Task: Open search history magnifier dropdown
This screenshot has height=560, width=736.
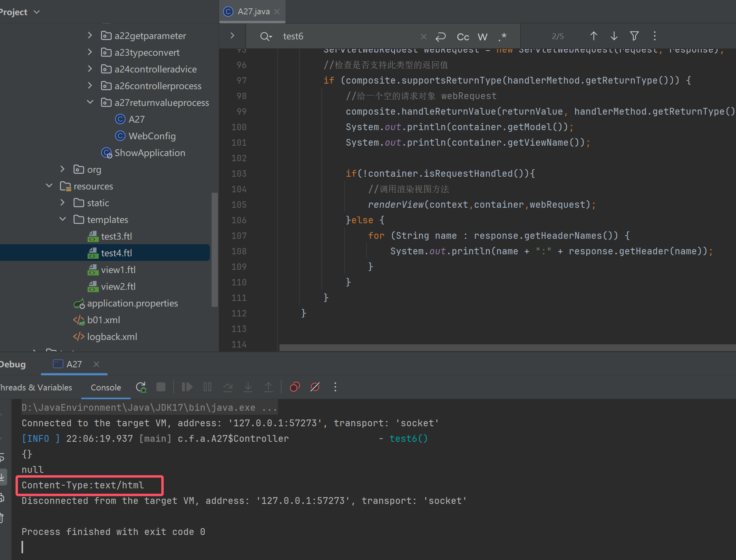Action: coord(266,37)
